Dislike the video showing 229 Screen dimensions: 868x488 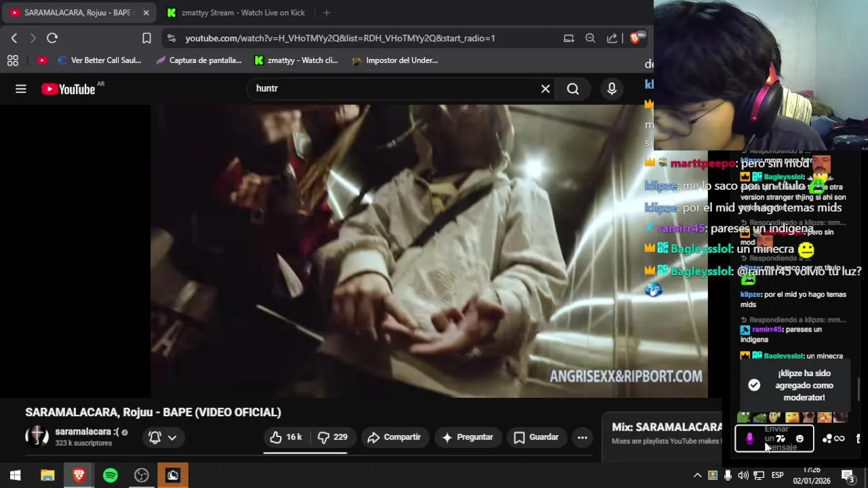click(332, 437)
